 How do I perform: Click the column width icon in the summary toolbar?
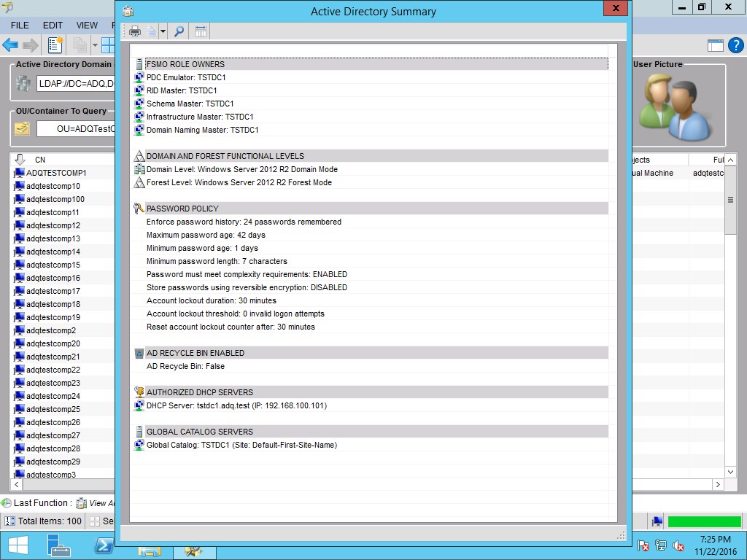201,32
